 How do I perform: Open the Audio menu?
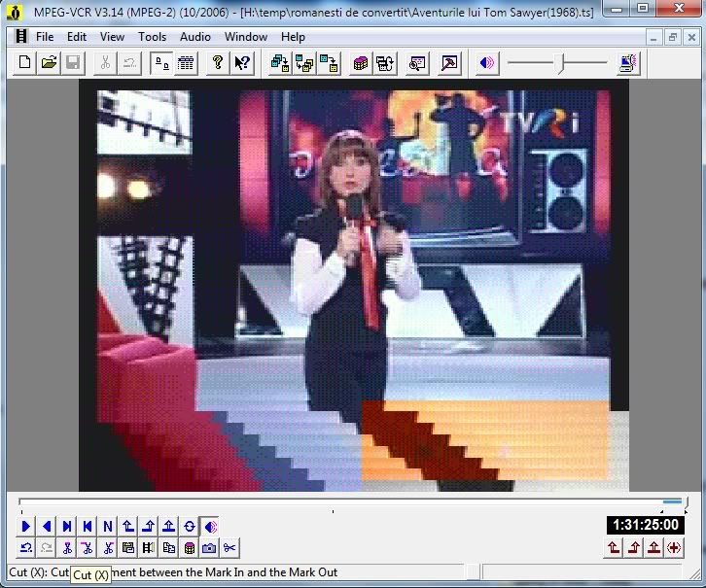pyautogui.click(x=194, y=37)
